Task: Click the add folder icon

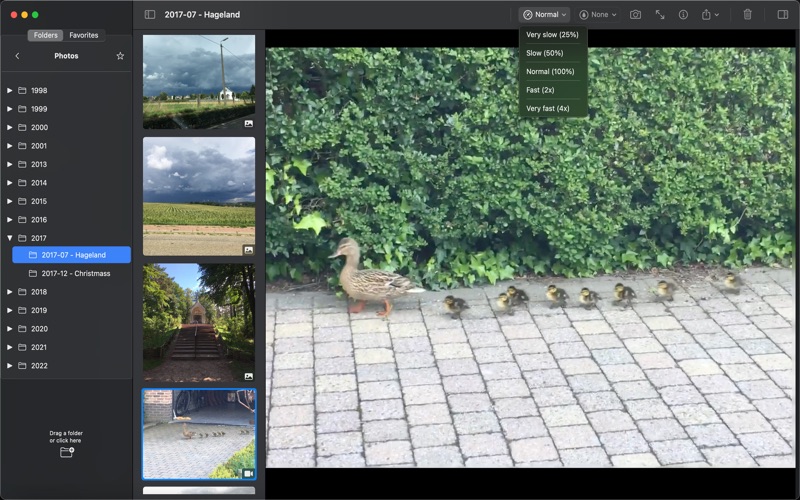Action: (x=67, y=452)
